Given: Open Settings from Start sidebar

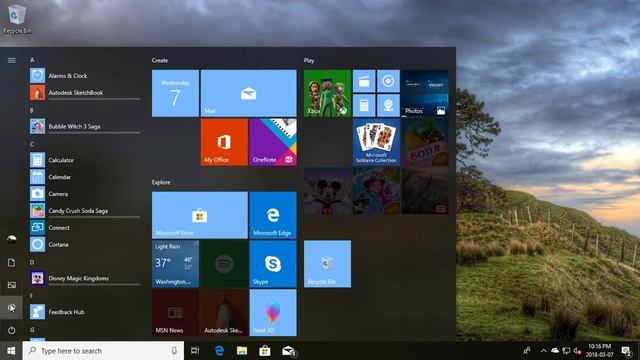Looking at the screenshot, I should point(11,307).
